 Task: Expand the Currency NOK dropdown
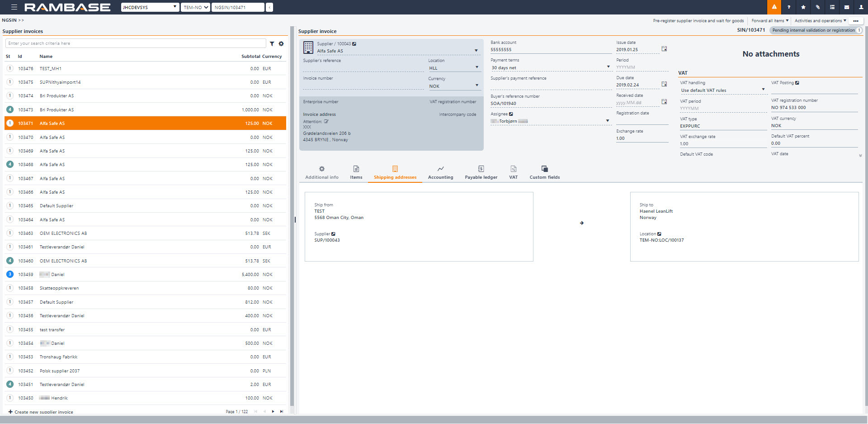click(x=476, y=86)
